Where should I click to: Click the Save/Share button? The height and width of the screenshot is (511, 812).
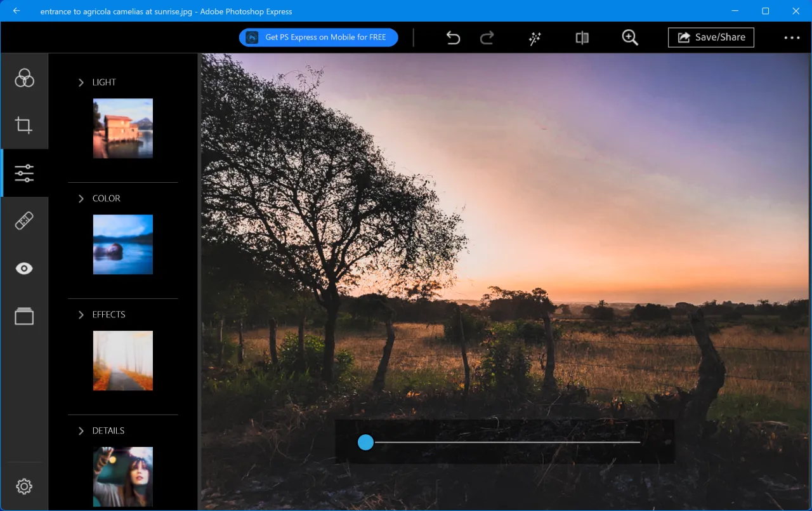tap(710, 37)
